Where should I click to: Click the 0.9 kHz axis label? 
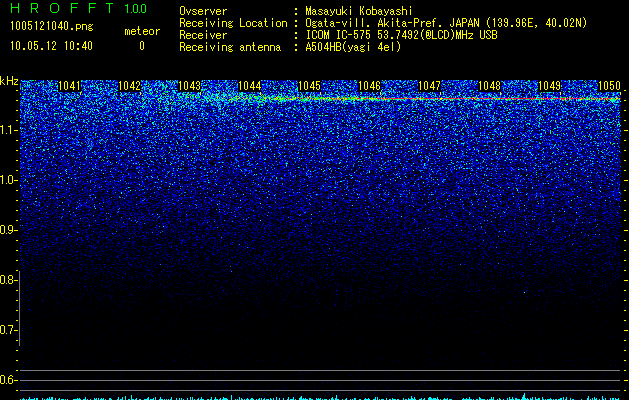7,230
